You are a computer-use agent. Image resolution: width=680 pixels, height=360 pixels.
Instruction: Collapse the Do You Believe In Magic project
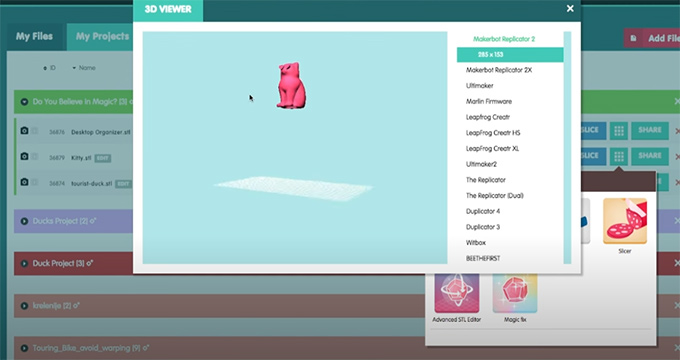point(24,102)
